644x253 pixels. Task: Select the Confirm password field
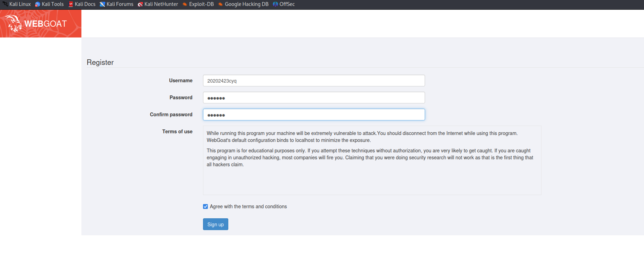pos(314,115)
